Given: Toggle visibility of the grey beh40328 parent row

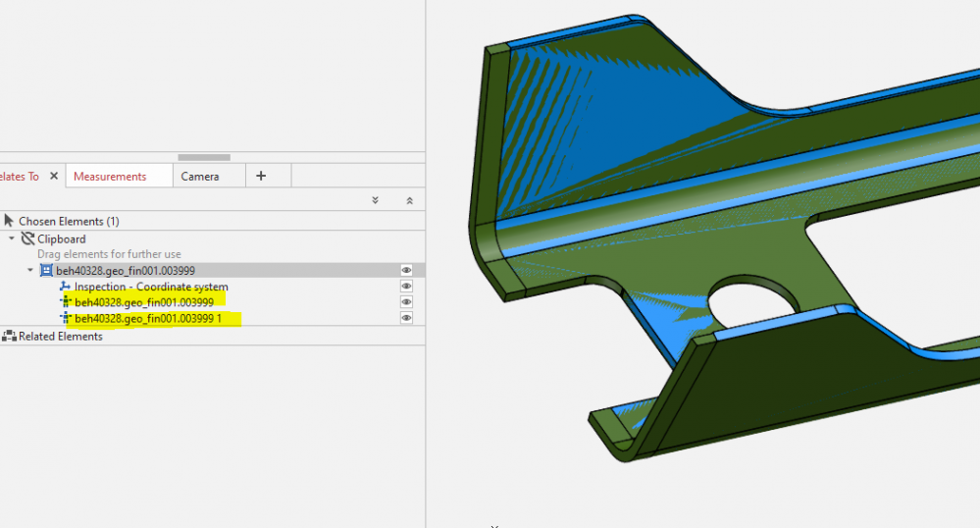Looking at the screenshot, I should (406, 270).
